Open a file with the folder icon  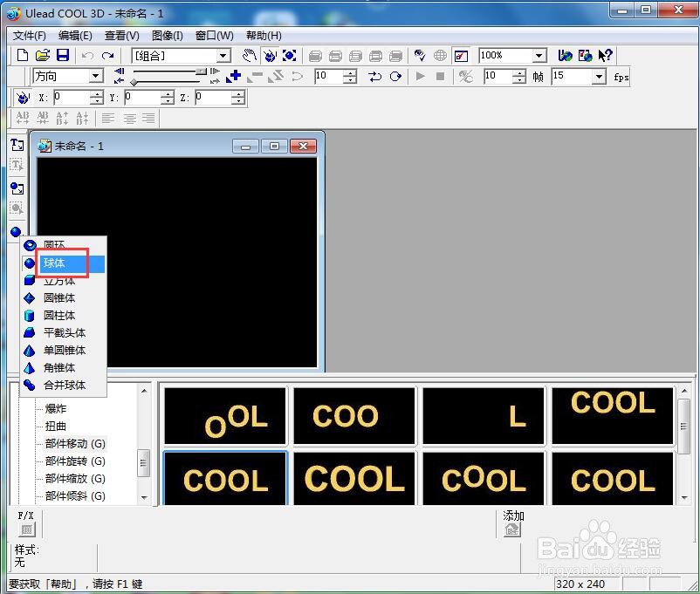43,55
